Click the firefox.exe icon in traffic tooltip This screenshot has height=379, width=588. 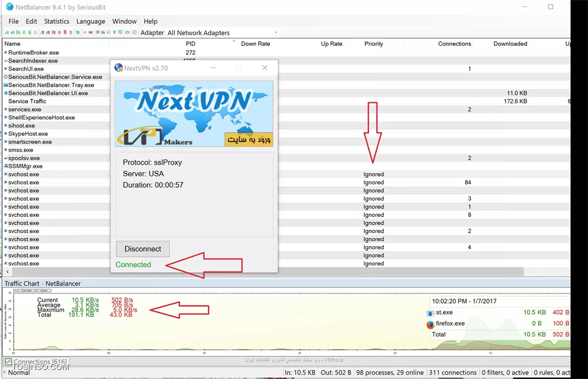click(431, 324)
